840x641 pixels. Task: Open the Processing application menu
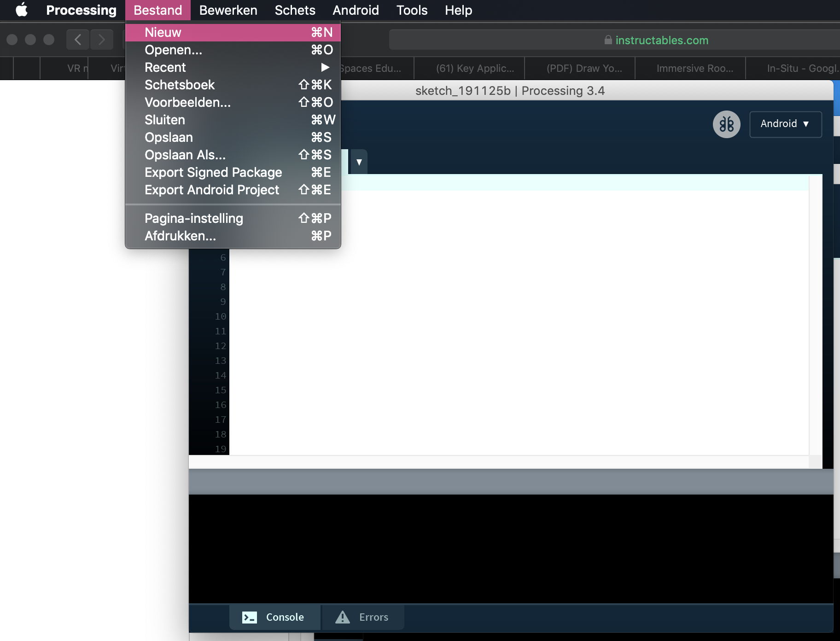point(81,10)
